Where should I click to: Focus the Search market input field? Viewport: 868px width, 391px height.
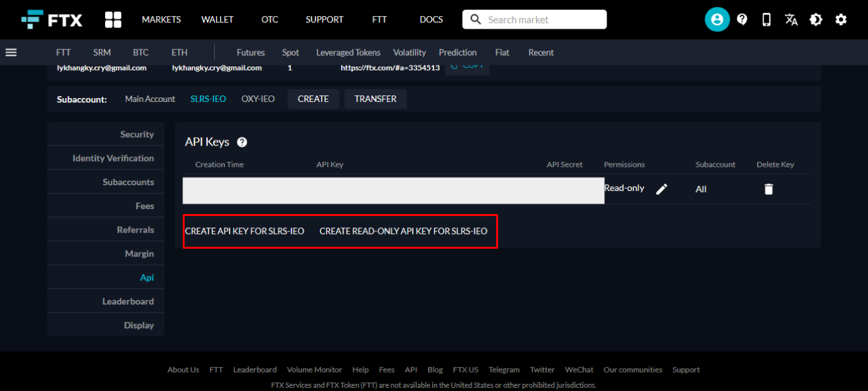(x=542, y=19)
